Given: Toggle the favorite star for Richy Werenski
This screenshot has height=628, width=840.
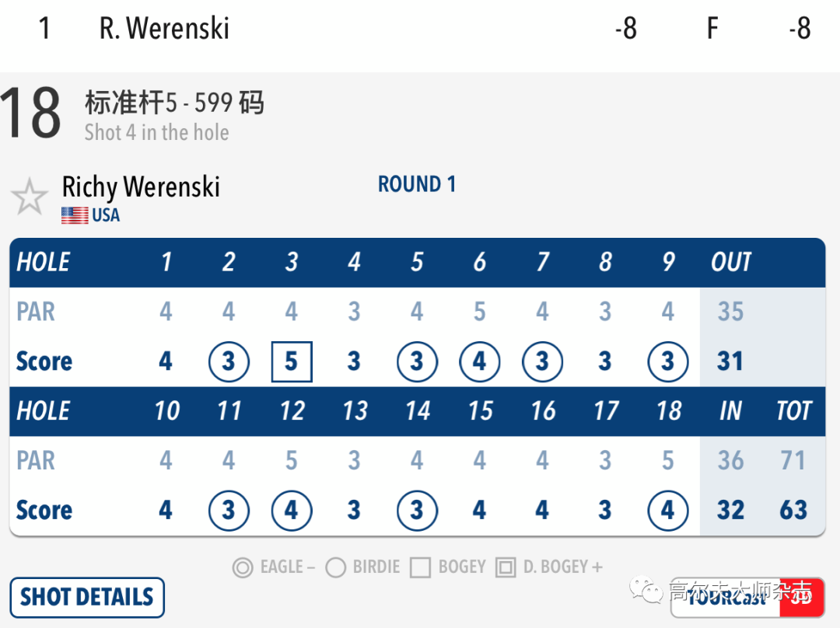Looking at the screenshot, I should 30,197.
